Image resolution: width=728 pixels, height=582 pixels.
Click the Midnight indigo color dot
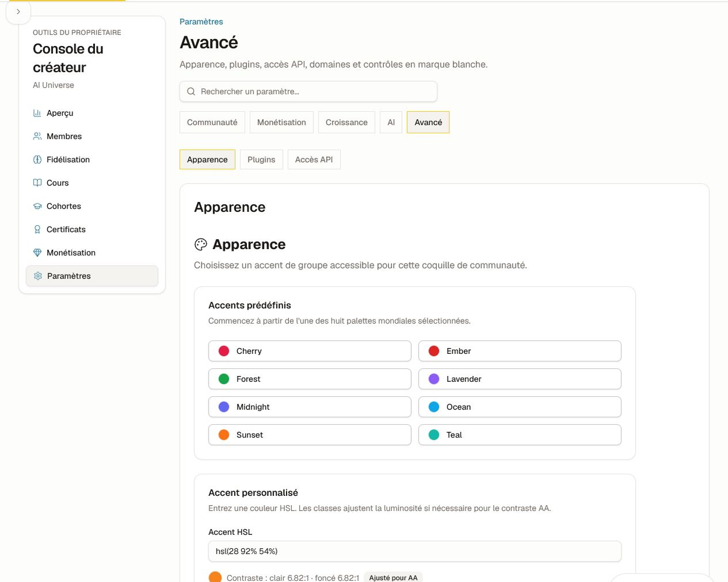click(224, 407)
